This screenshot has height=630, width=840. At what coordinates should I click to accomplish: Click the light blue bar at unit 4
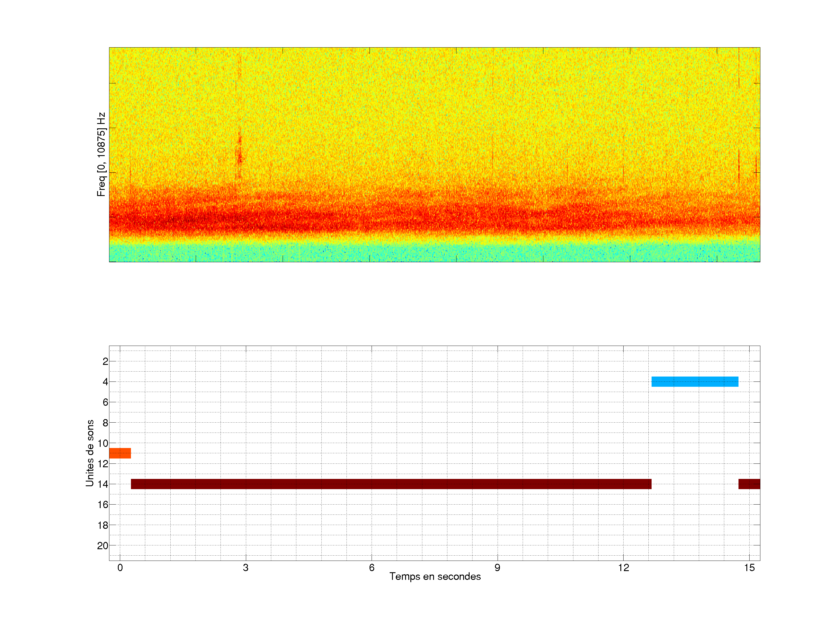[694, 381]
